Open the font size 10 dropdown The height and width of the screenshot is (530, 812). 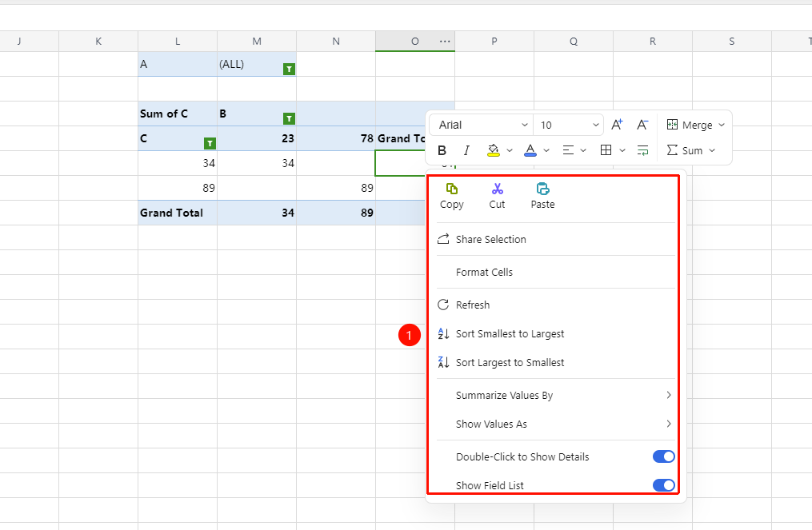[569, 125]
